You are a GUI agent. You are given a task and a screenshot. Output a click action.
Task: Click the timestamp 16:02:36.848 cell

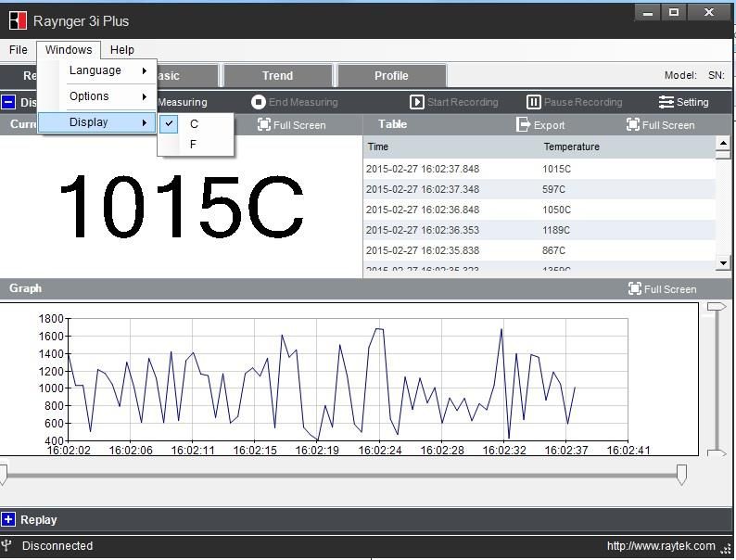(423, 210)
